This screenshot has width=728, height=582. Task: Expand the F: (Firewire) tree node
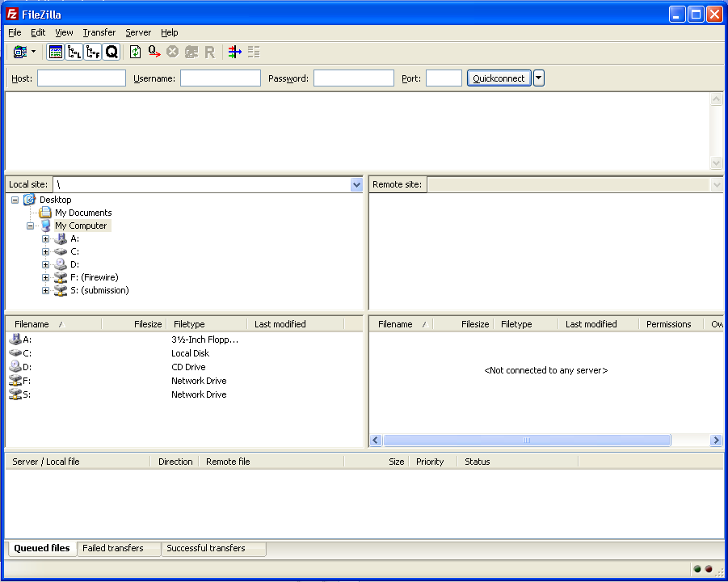click(x=45, y=278)
